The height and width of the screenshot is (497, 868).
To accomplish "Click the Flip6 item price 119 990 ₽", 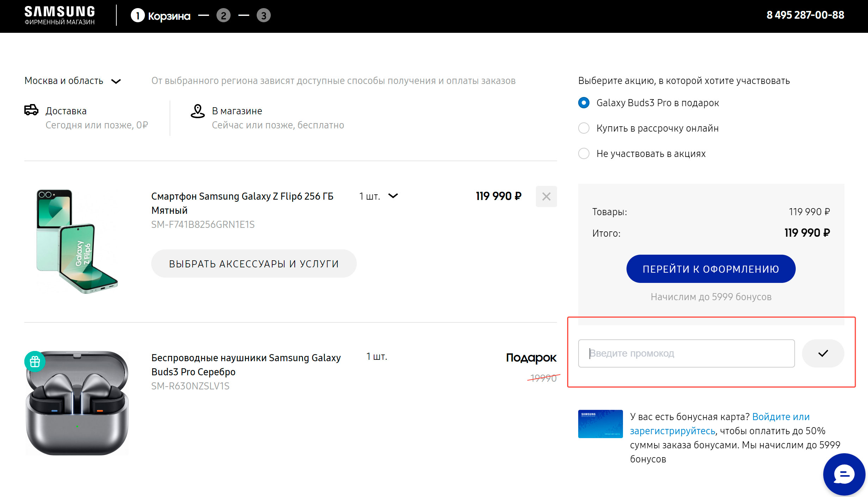I will (x=499, y=196).
